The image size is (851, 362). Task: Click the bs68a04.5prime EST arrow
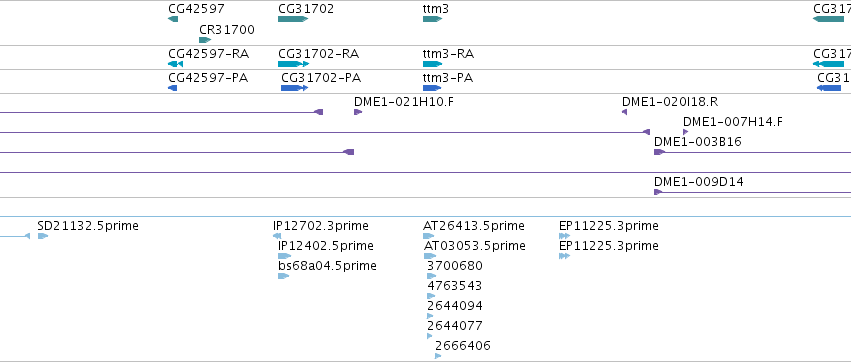[283, 276]
